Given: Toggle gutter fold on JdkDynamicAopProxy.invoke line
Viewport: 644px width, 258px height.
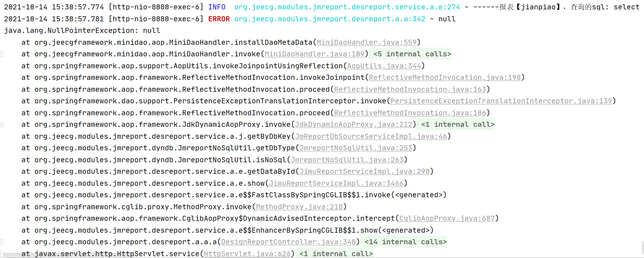Looking at the screenshot, I should [x=2, y=124].
